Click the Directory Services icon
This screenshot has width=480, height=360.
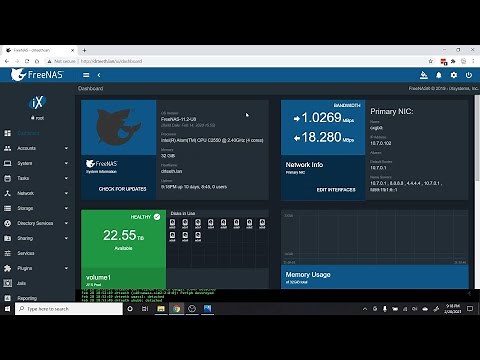[7, 223]
